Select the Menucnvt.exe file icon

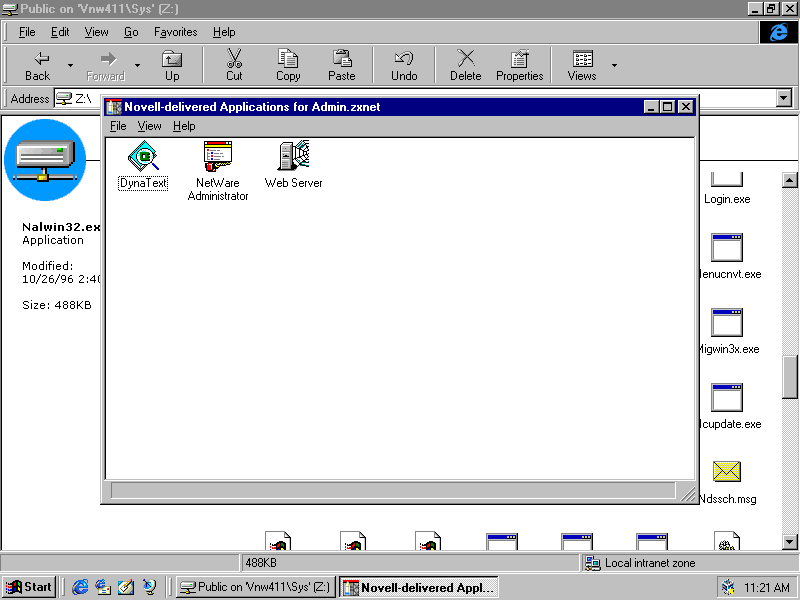[727, 247]
